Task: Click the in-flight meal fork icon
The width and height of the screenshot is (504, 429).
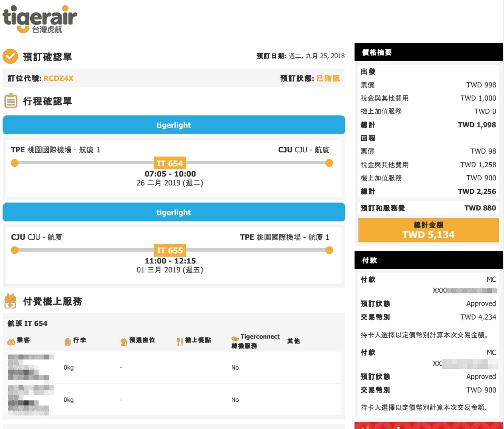Action: point(179,342)
